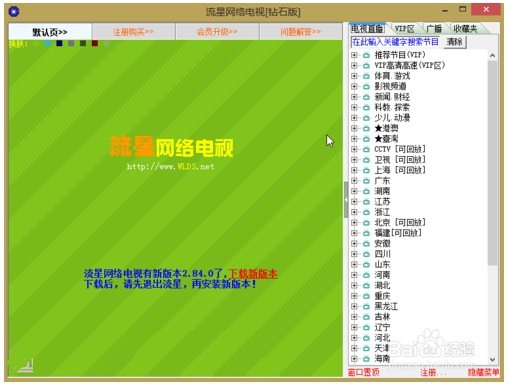
Task: Choose the navy blue skin color swatch
Action: pos(59,43)
